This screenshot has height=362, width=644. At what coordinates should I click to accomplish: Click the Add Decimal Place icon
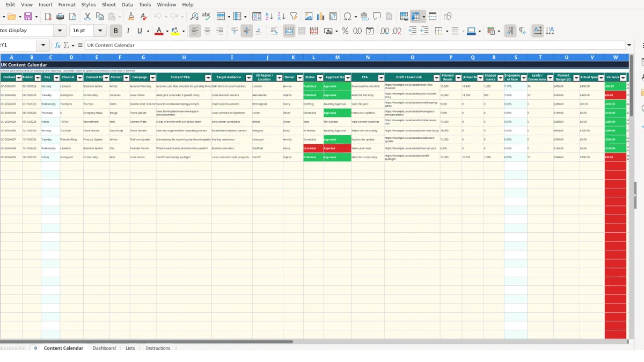click(x=385, y=31)
